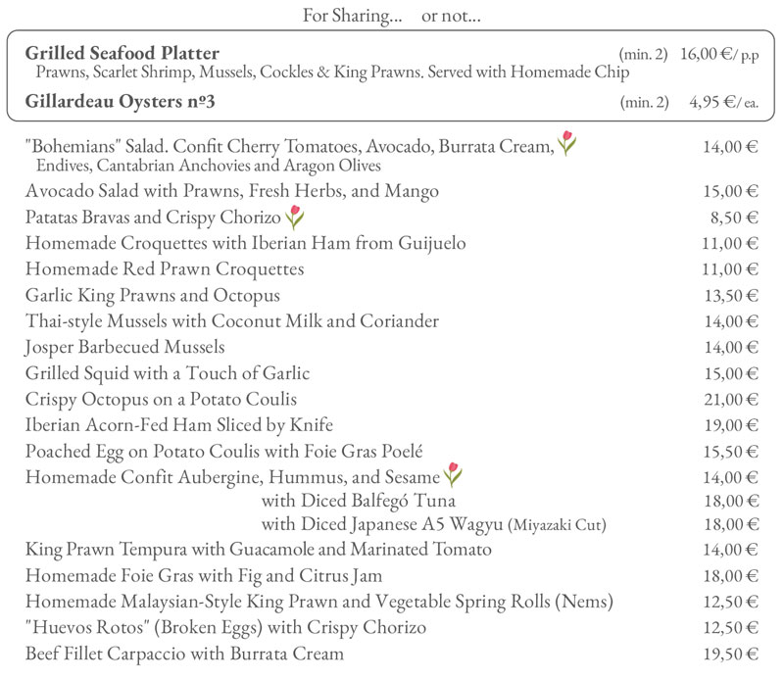Choose Crispy Octopus on a Potato Coulis
This screenshot has width=784, height=679.
click(161, 400)
